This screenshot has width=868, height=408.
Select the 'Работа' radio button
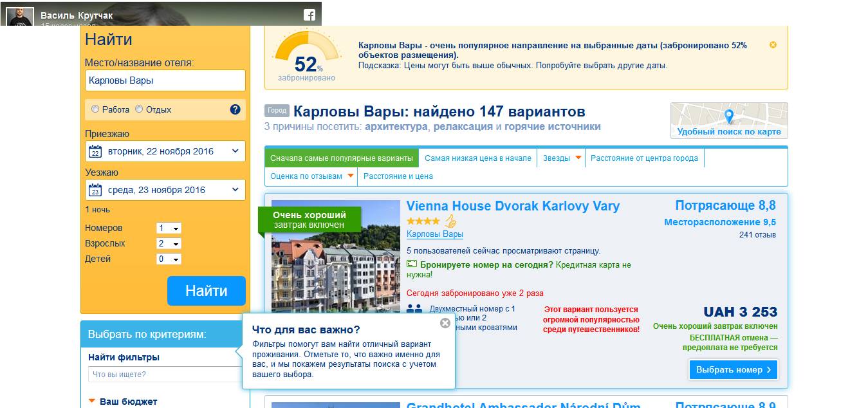95,109
